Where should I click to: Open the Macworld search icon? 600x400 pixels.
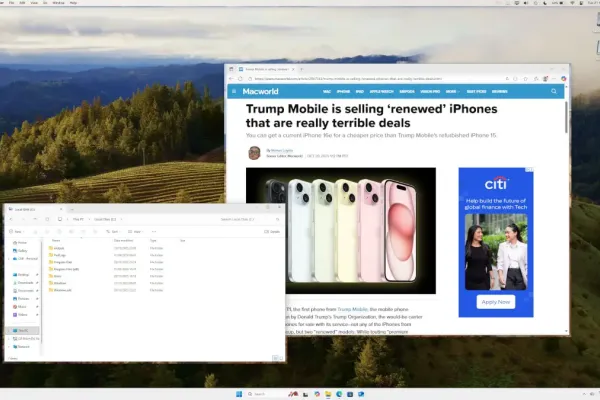554,91
